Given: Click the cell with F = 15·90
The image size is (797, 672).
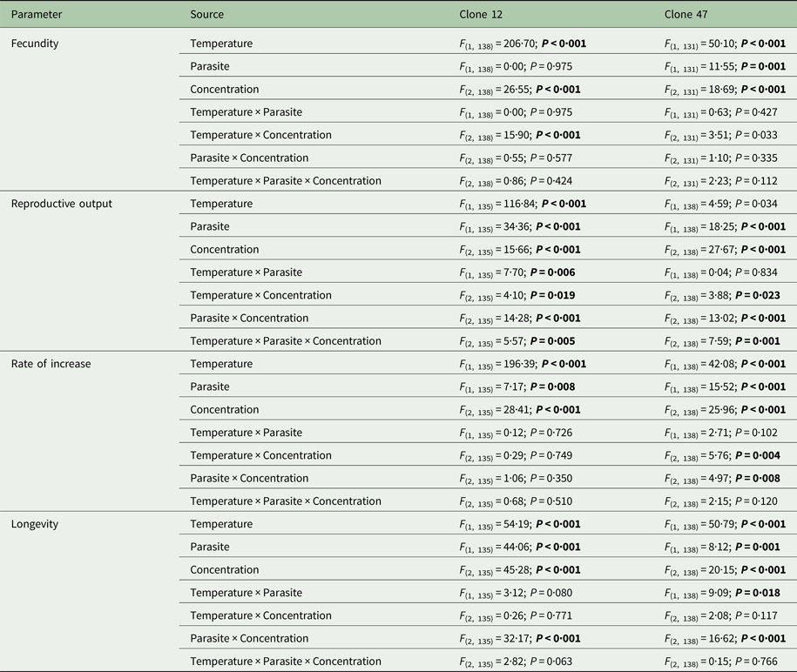Looking at the screenshot, I should (520, 135).
